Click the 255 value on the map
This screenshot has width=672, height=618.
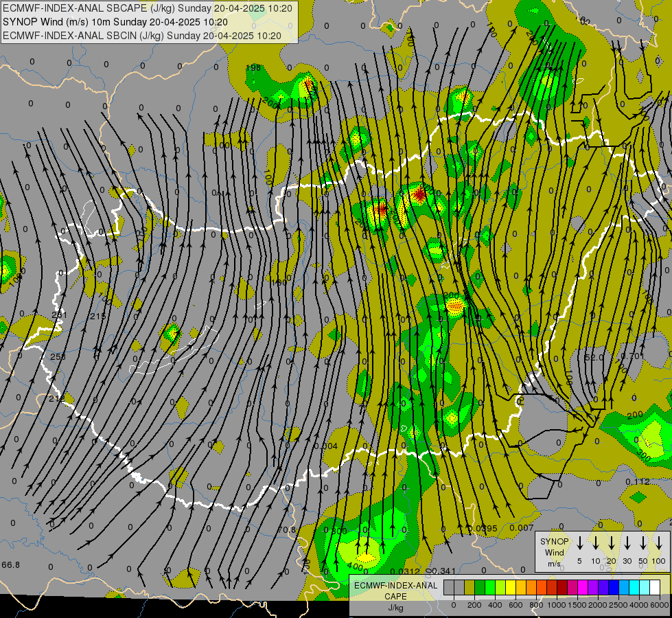58,357
